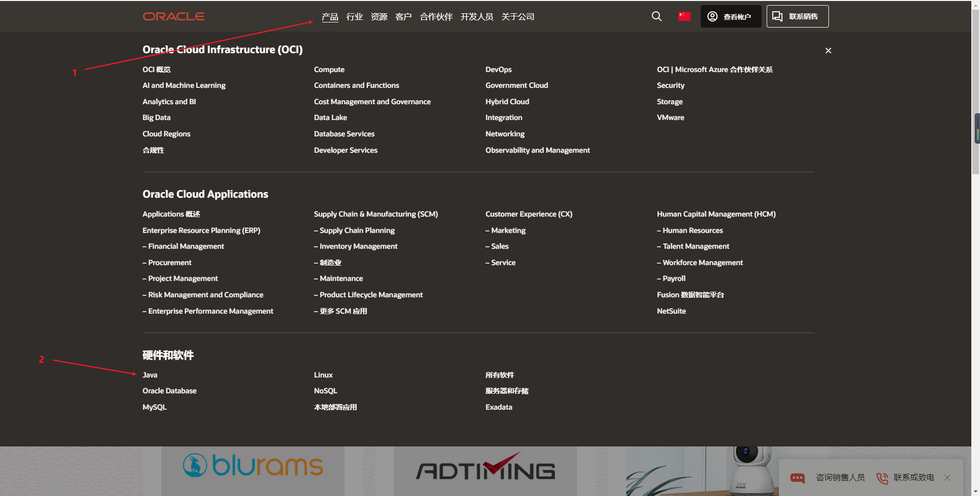980x496 pixels.
Task: Select 客户 in the top navigation
Action: [403, 16]
